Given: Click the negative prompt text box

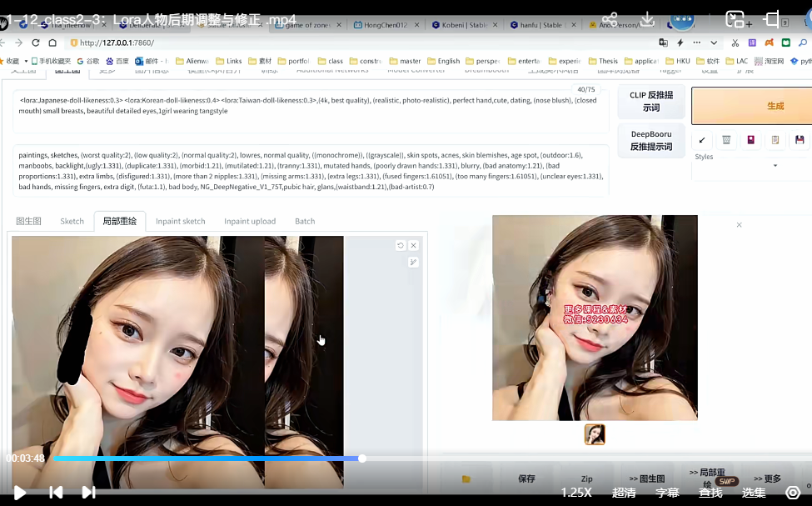Looking at the screenshot, I should tap(311, 171).
